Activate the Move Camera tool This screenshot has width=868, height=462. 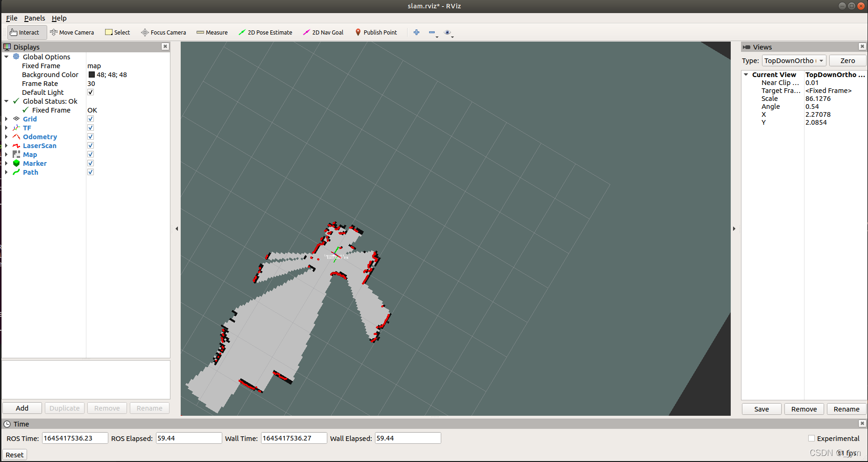(72, 32)
